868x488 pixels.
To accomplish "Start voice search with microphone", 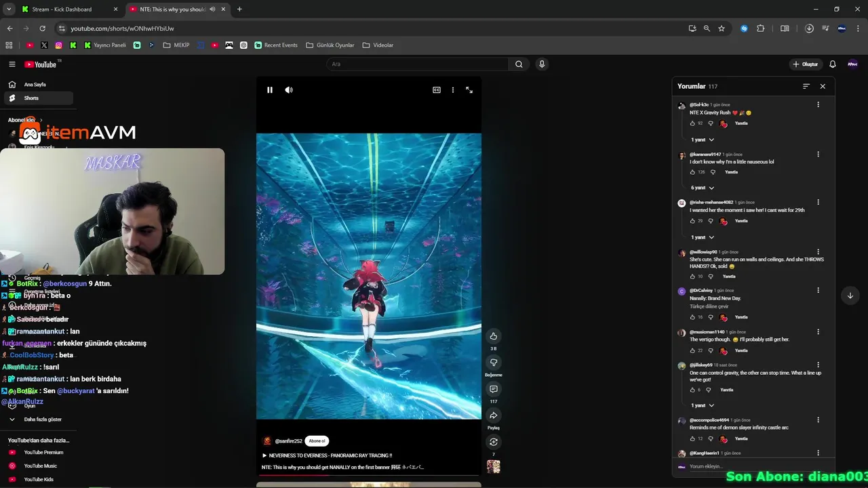I will [541, 64].
